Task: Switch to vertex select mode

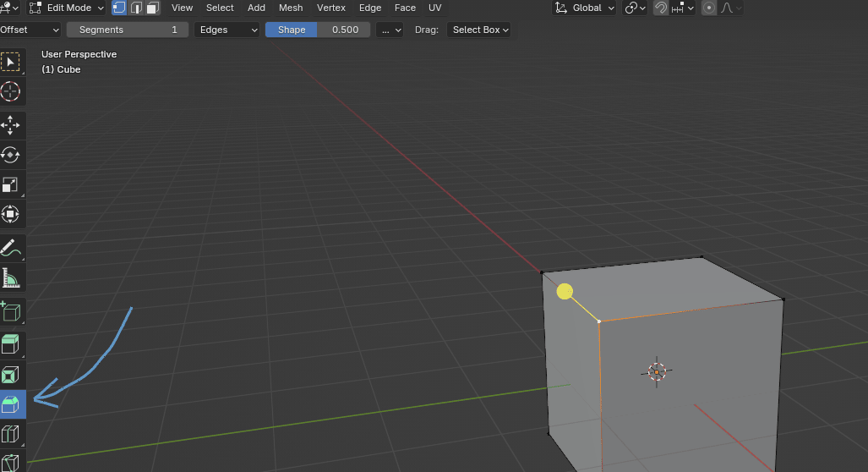Action: coord(119,8)
